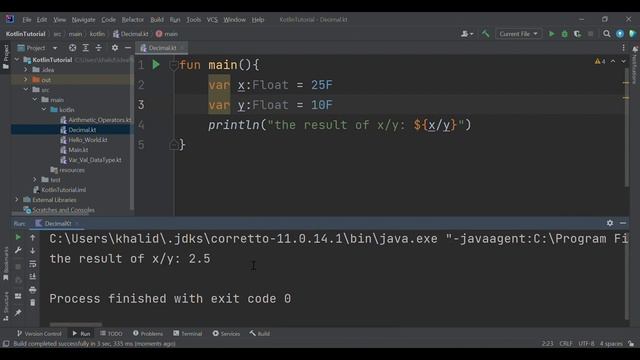
Task: Click UTF-8 encoding in status bar
Action: 587,344
